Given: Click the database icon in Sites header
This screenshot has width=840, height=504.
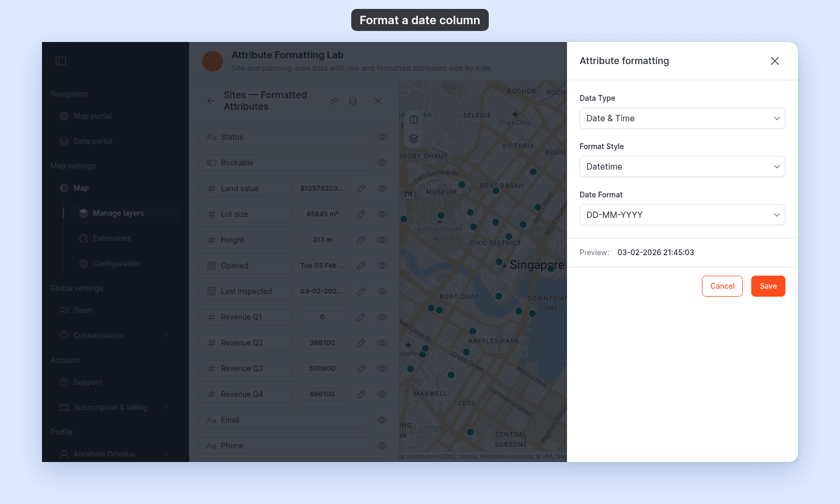Looking at the screenshot, I should [x=353, y=101].
